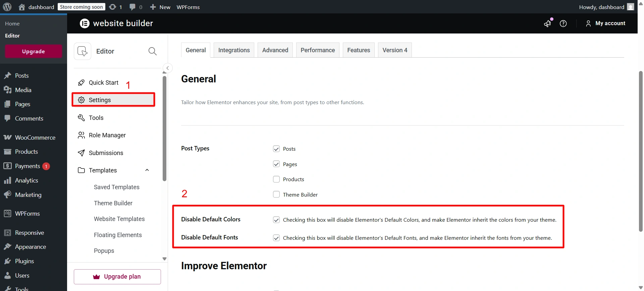Click the Media icon in sidebar
Viewport: 644px width, 291px height.
(x=7, y=90)
